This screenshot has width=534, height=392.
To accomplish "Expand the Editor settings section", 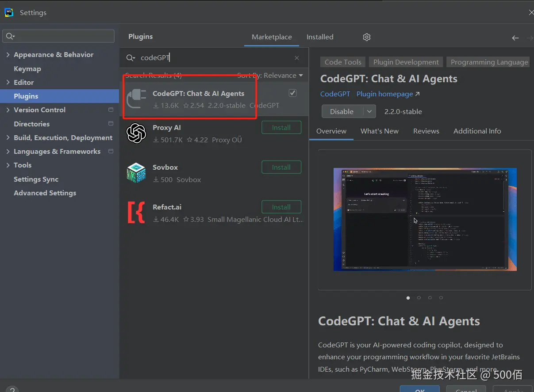I will pos(8,82).
